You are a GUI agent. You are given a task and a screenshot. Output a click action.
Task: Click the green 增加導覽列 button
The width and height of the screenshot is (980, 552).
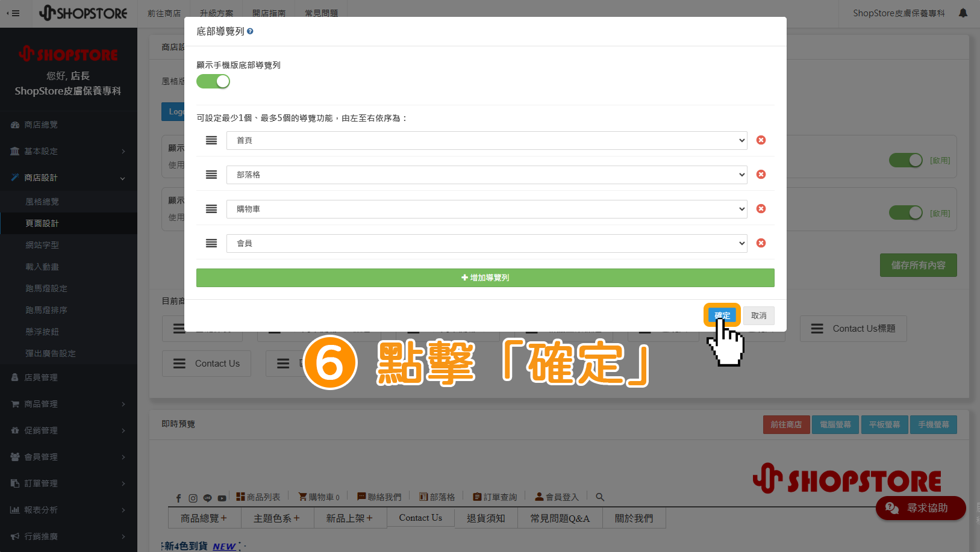(485, 278)
